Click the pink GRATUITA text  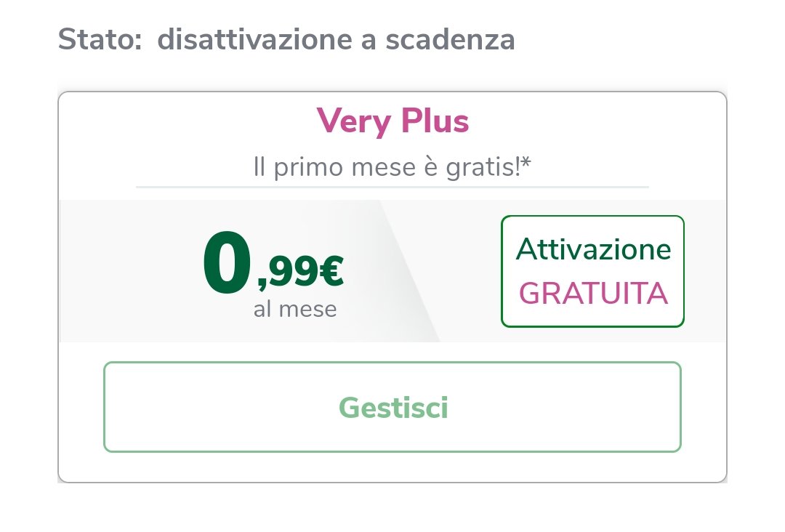(593, 294)
